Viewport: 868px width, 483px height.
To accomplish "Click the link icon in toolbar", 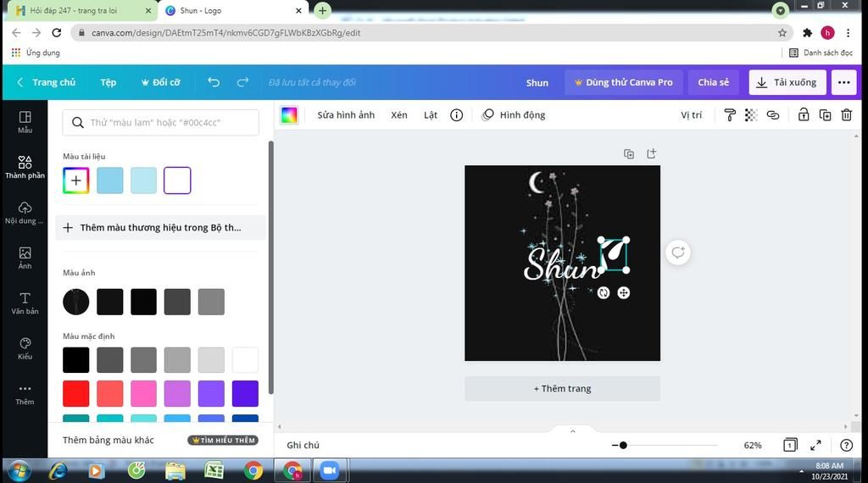I will [x=773, y=115].
